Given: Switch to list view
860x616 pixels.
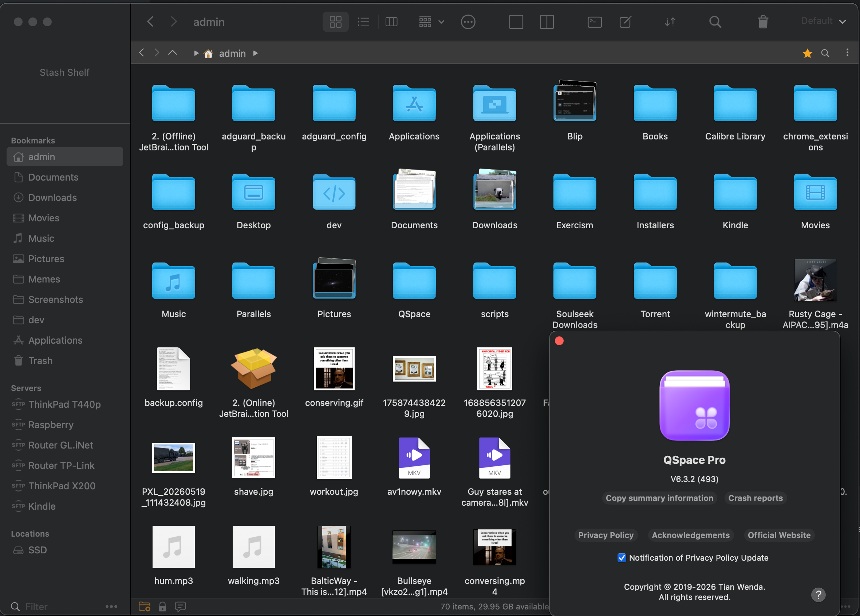Looking at the screenshot, I should click(363, 21).
